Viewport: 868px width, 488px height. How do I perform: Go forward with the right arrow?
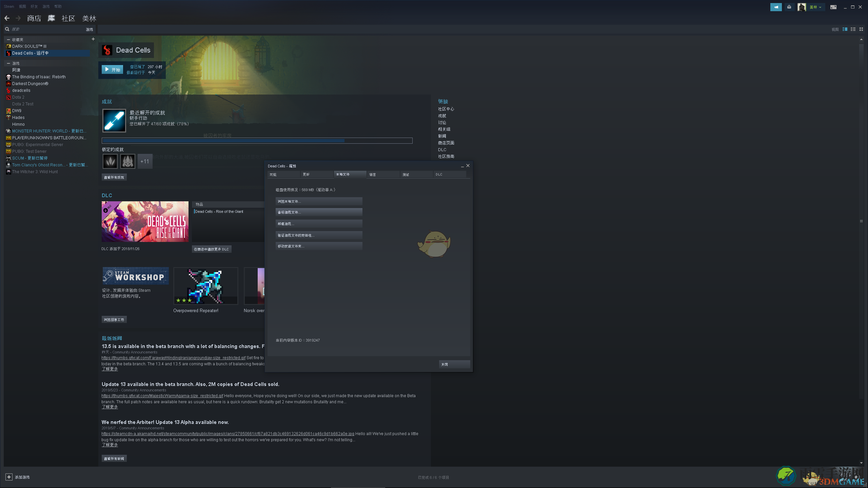pos(18,18)
